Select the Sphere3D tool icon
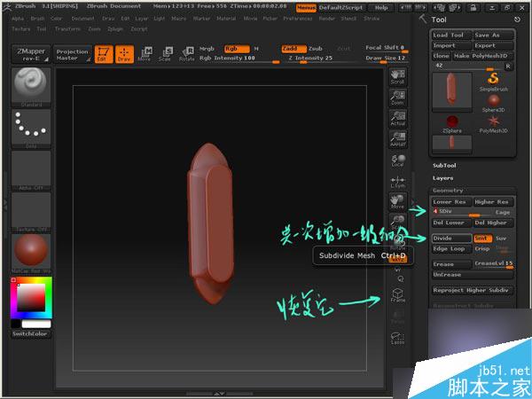The image size is (532, 399). point(493,103)
